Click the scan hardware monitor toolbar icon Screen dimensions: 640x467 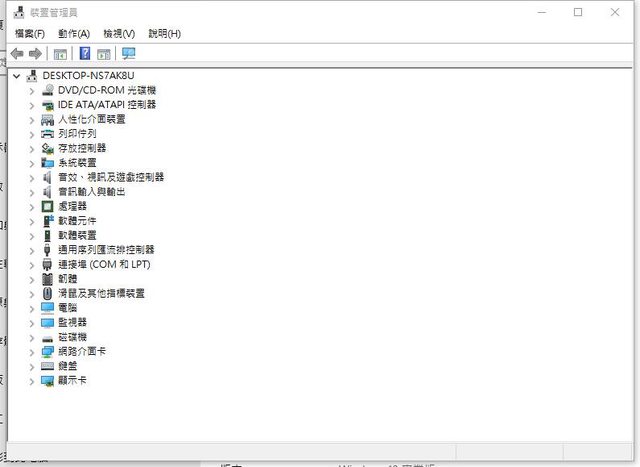[128, 53]
